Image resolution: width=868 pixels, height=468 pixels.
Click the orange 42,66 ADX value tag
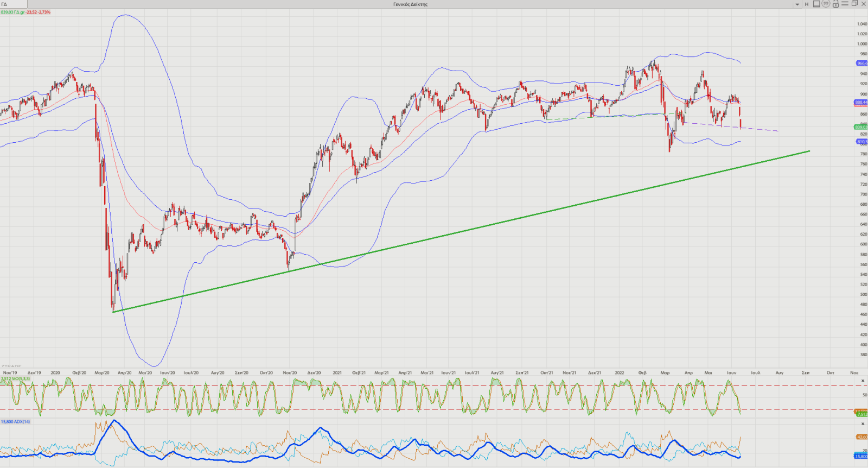[861, 437]
